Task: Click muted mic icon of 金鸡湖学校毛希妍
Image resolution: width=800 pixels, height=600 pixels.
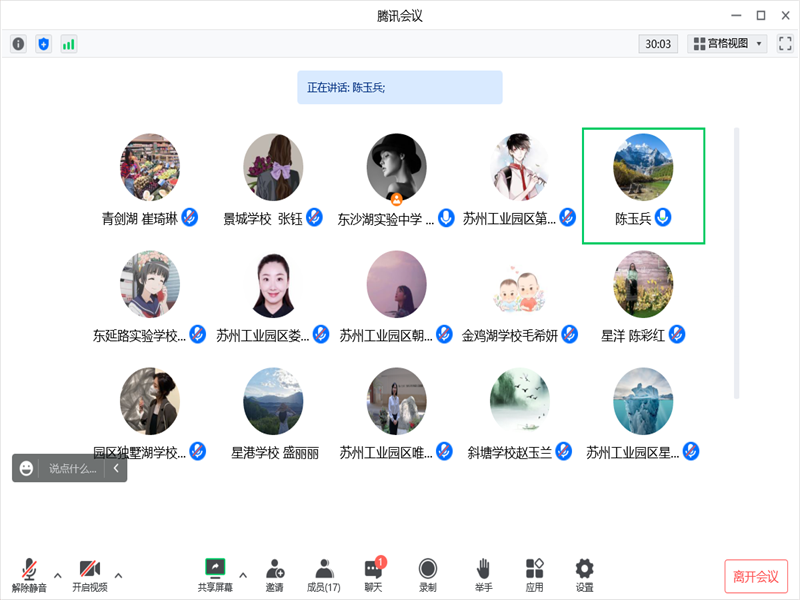Action: (569, 335)
